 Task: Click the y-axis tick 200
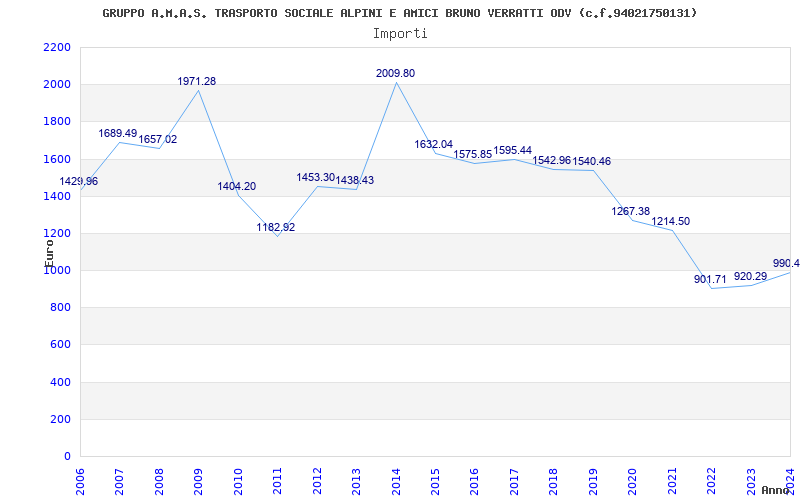click(61, 419)
